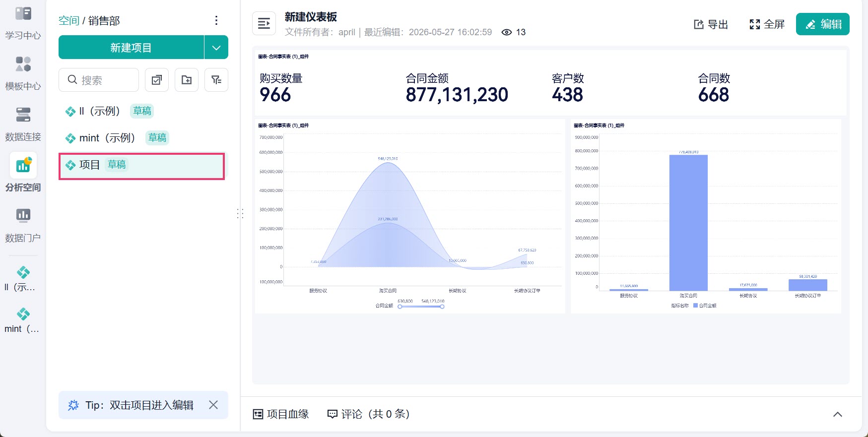
Task: Open the 评论 comments tab
Action: (x=368, y=414)
